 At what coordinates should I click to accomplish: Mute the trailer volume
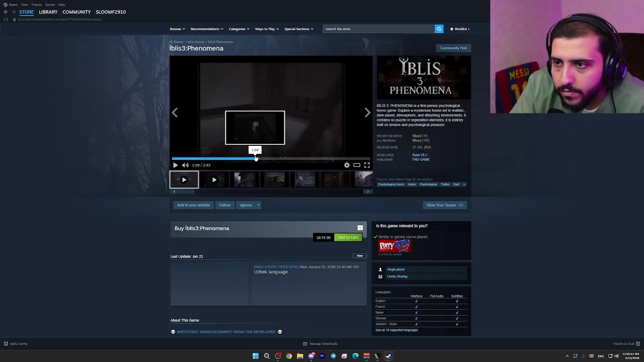185,165
